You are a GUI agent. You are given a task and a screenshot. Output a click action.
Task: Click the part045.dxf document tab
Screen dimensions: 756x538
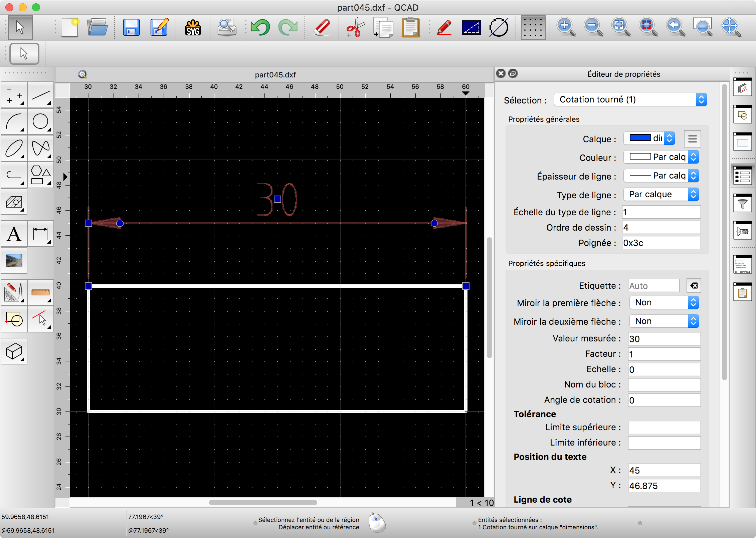pyautogui.click(x=275, y=75)
